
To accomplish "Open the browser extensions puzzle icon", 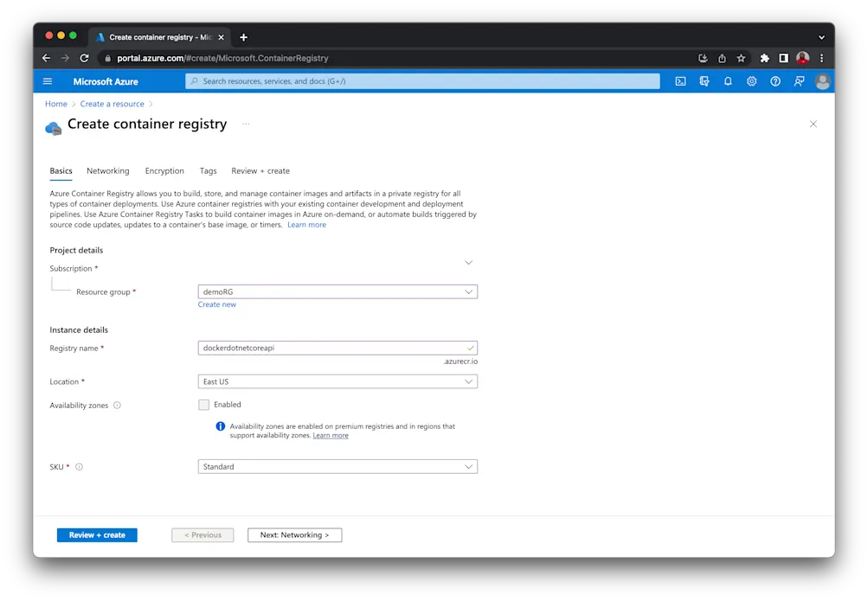I will pos(765,58).
